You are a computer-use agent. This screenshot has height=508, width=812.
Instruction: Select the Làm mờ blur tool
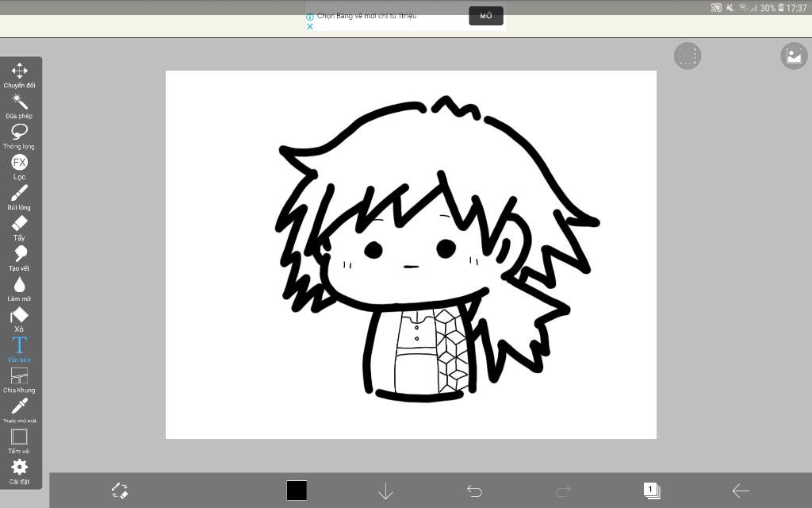click(x=19, y=289)
